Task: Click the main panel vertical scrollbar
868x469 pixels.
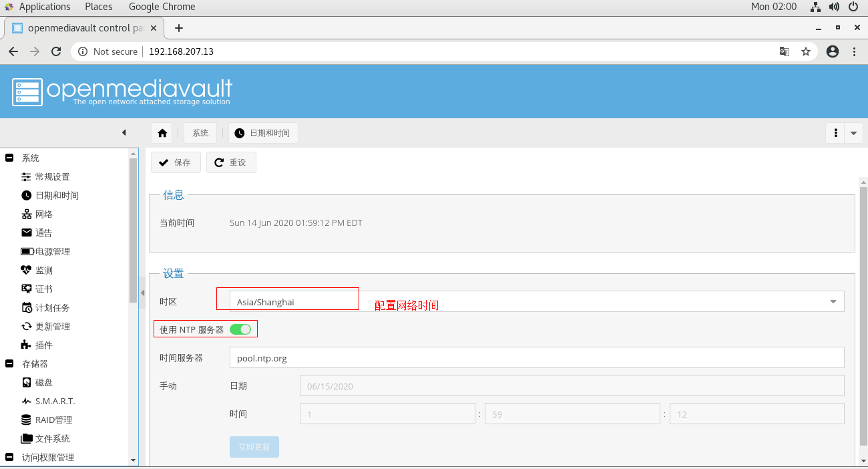Action: [863, 315]
